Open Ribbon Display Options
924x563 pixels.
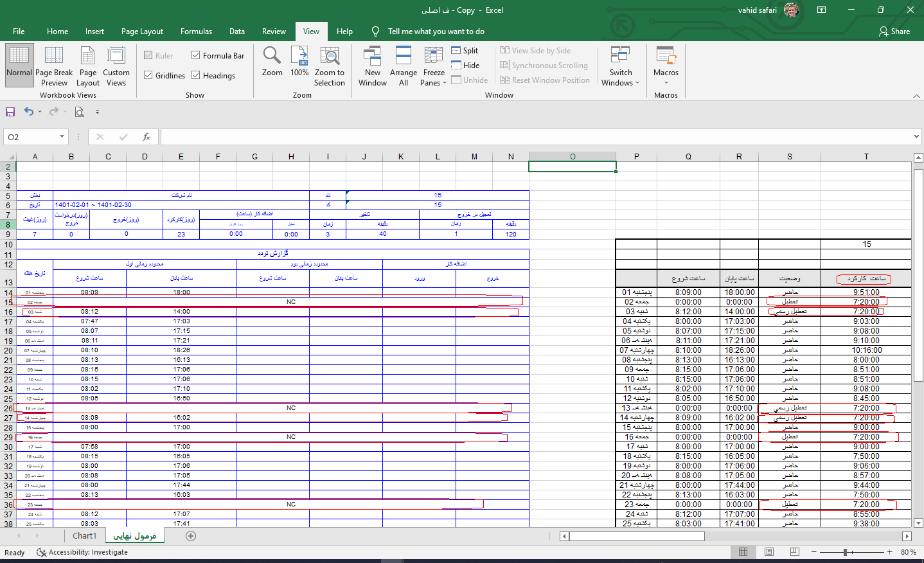point(821,10)
